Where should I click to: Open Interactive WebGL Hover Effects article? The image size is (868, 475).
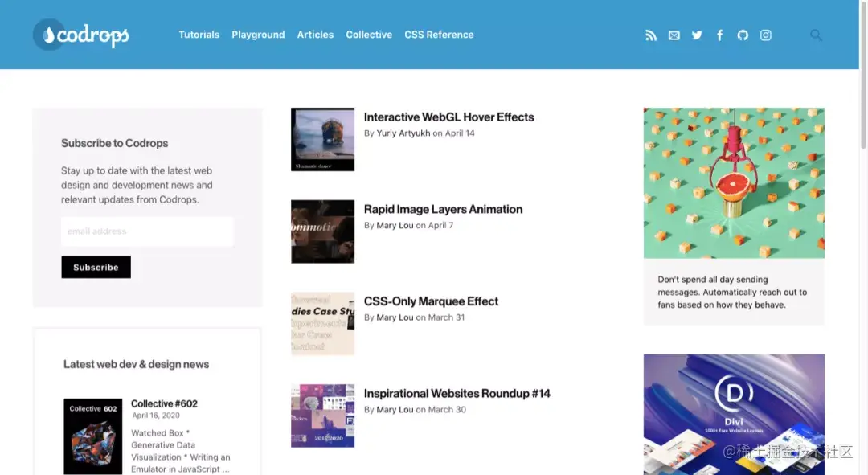[x=449, y=117]
